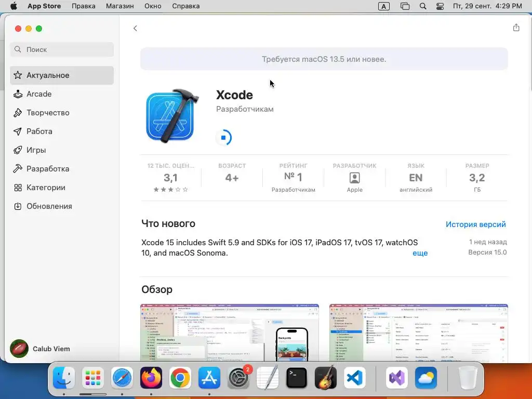Open the App Store menu

[44, 6]
